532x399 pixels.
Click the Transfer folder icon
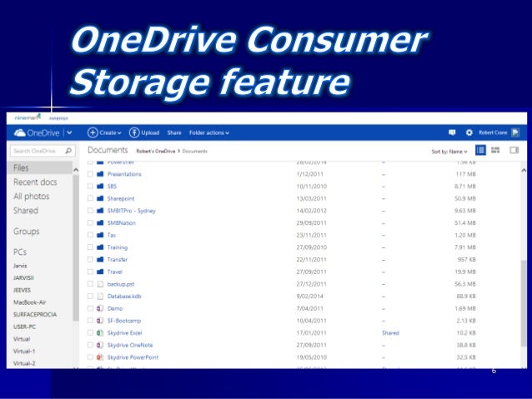pos(100,259)
